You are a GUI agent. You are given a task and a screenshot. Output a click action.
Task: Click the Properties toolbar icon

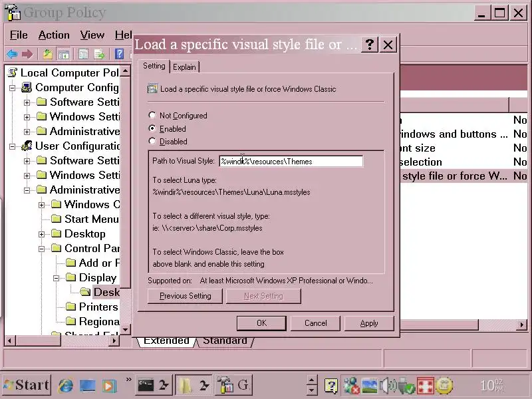tap(83, 54)
